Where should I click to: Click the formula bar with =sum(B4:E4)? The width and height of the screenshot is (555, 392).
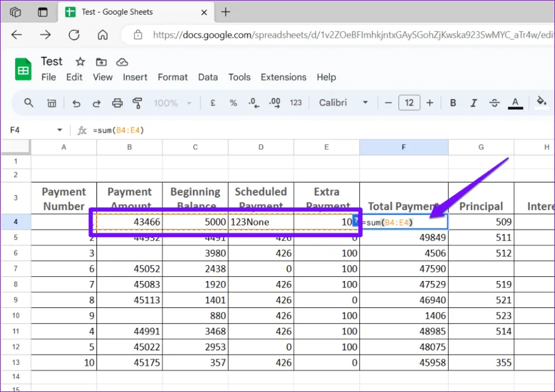click(x=119, y=130)
